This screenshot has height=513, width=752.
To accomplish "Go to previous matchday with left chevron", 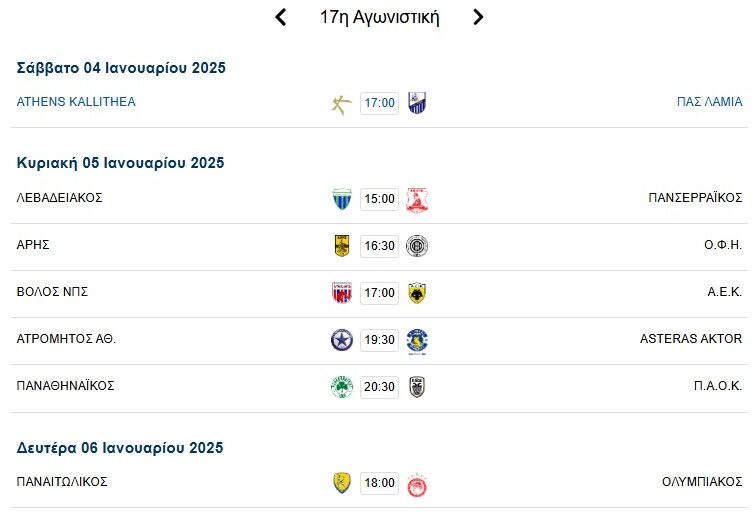I will [x=281, y=17].
